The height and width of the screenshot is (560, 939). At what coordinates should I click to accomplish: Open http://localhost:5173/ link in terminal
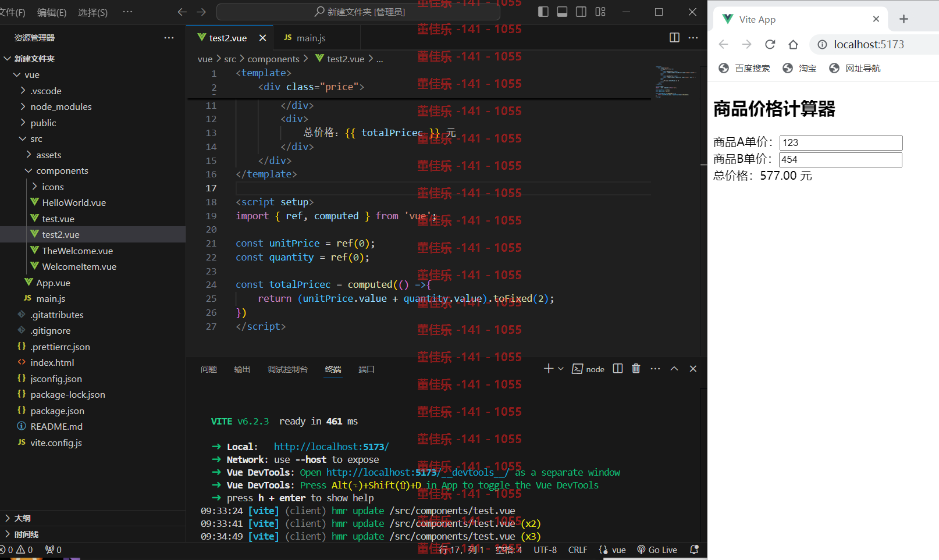(x=331, y=447)
